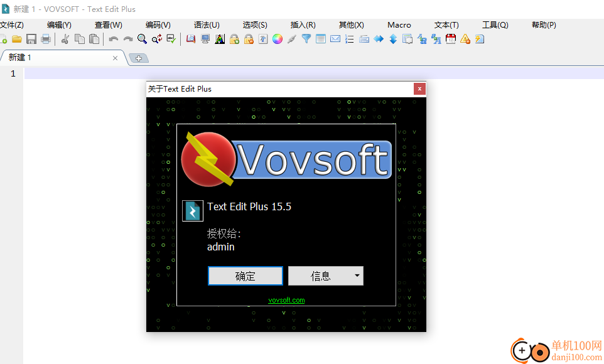Paste from clipboard icon
The height and width of the screenshot is (364, 604).
coord(94,40)
